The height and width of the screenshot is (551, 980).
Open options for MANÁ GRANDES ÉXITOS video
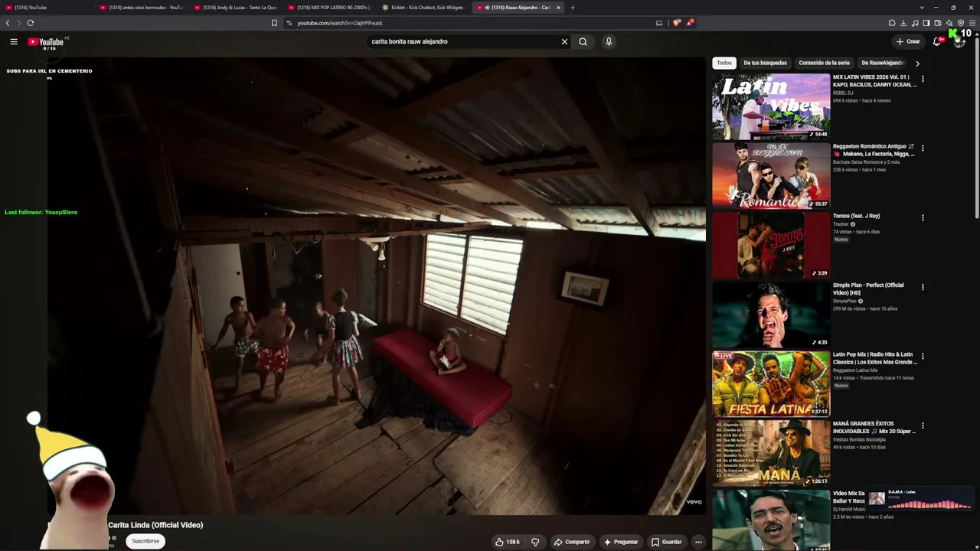[923, 425]
